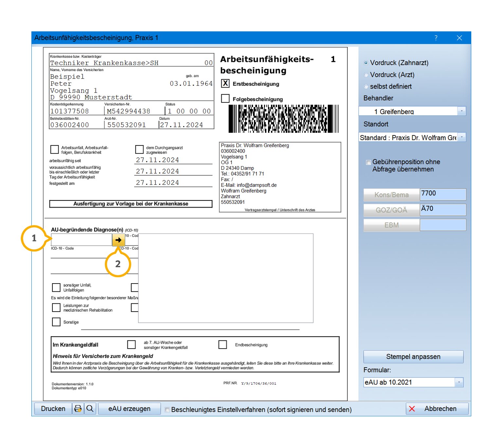Click eAU erzeugen button
The width and height of the screenshot is (503, 448).
[129, 409]
